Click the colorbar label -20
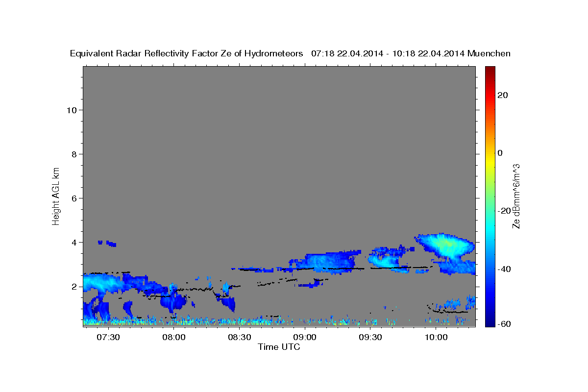The width and height of the screenshot is (588, 392). click(x=504, y=211)
